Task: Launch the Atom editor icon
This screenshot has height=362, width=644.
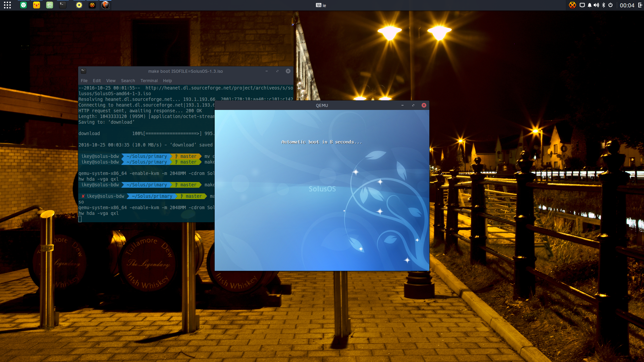Action: pyautogui.click(x=50, y=5)
